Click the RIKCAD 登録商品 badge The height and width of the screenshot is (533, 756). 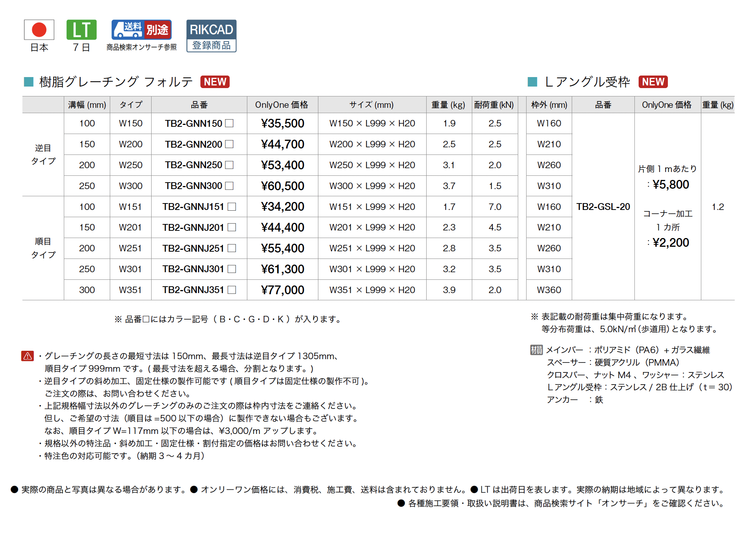coord(211,36)
